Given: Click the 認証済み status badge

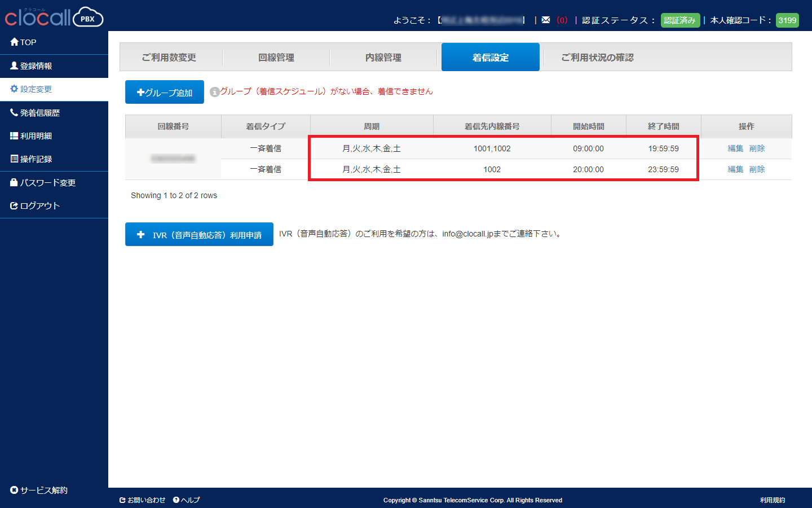Looking at the screenshot, I should click(680, 20).
